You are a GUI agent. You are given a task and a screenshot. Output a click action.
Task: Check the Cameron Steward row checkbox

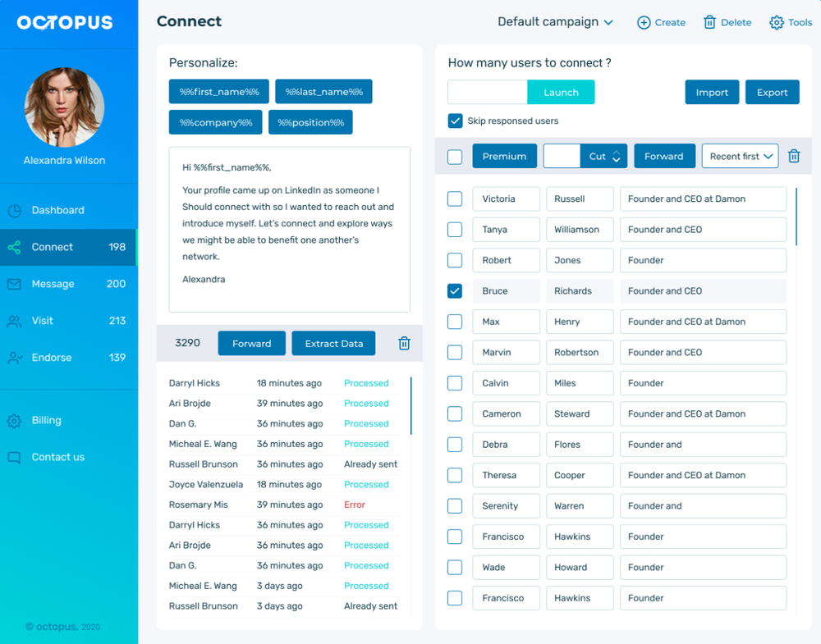pyautogui.click(x=455, y=413)
